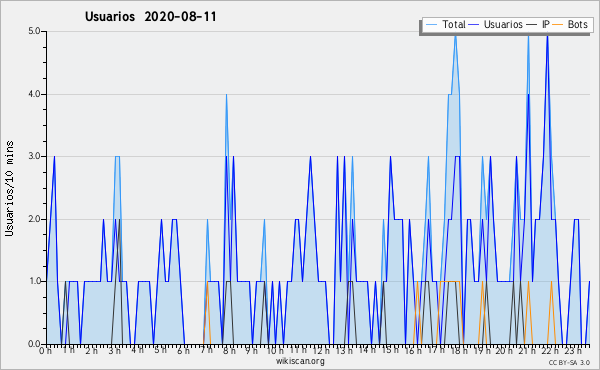
Task: Click the dark blue Usuarios legend line
Action: (x=474, y=25)
